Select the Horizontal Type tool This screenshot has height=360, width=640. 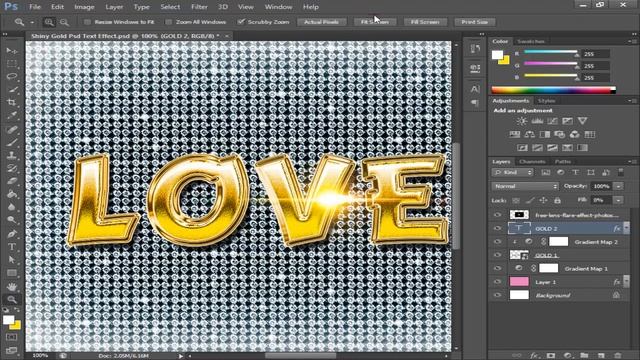(x=11, y=247)
